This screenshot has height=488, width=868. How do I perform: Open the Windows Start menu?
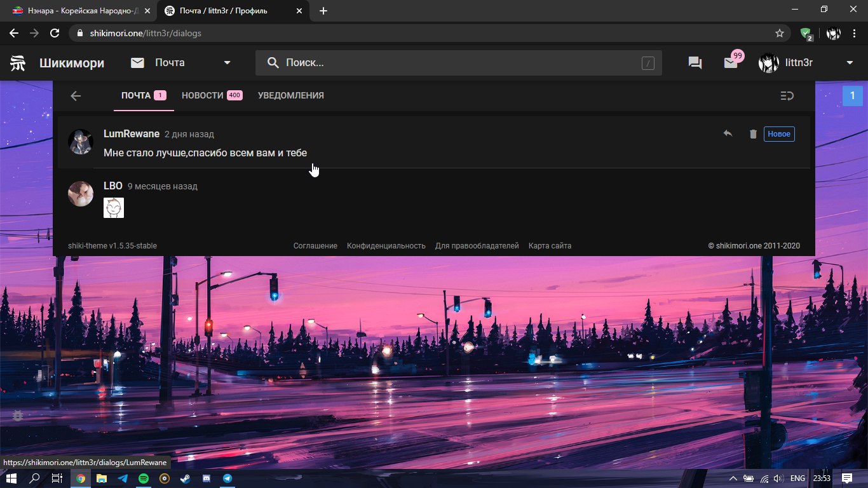pos(11,478)
